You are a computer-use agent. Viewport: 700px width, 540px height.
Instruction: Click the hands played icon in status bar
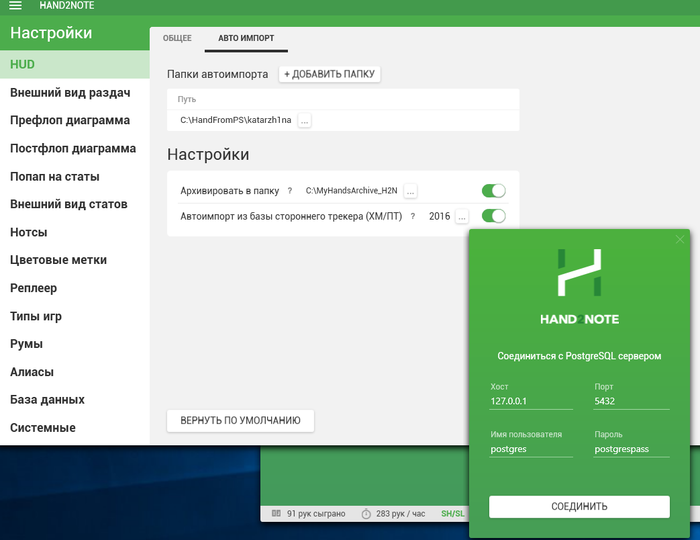pos(276,513)
